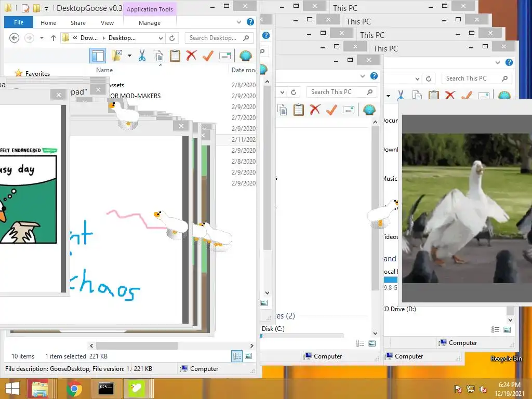Viewport: 532px width, 399px height.
Task: Click the Properties quick-access icon in DesktopGoose title bar
Action: point(25,8)
